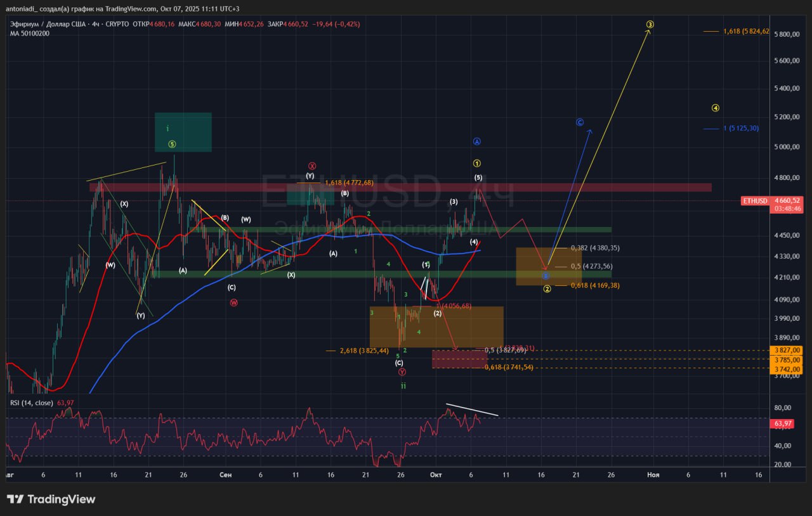Select the MA 50100200 indicator legend
Screen dimensions: 812x516
pos(30,34)
